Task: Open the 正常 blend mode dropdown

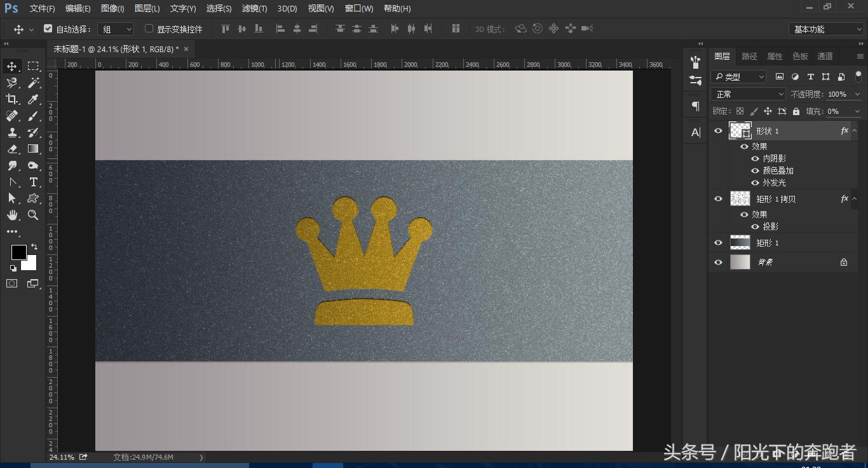Action: coord(749,94)
